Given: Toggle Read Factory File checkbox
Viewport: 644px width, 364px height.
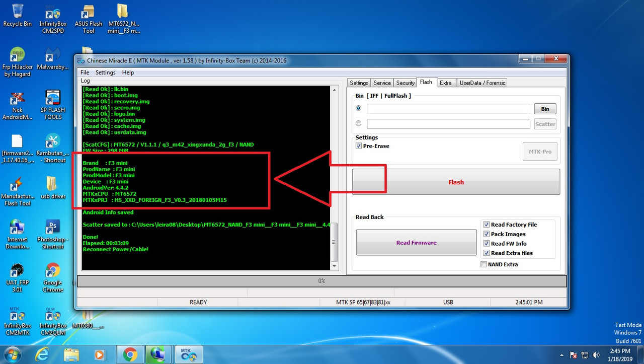Looking at the screenshot, I should (487, 225).
